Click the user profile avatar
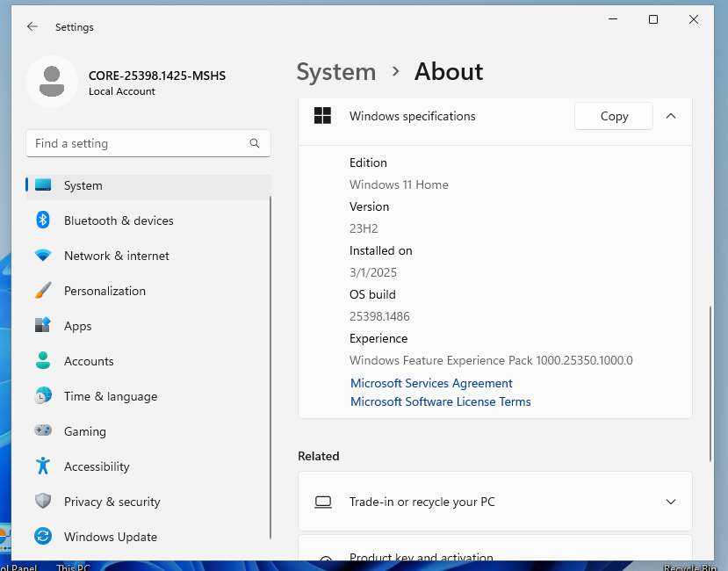The width and height of the screenshot is (728, 571). (x=52, y=82)
